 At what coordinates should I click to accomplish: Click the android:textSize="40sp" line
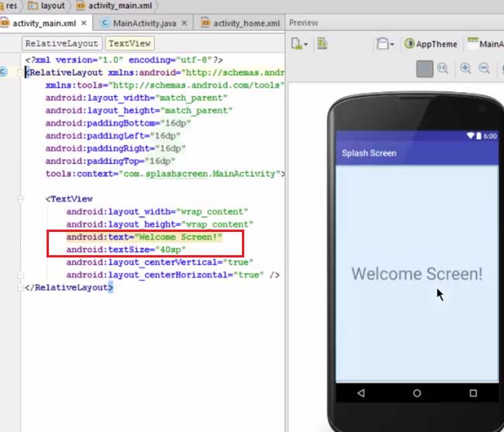[x=126, y=250]
